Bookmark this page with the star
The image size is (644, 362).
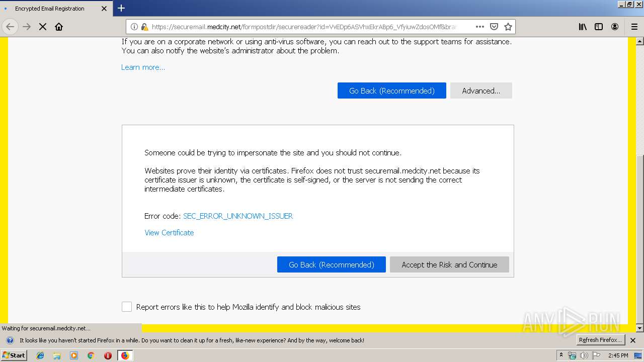(x=508, y=27)
